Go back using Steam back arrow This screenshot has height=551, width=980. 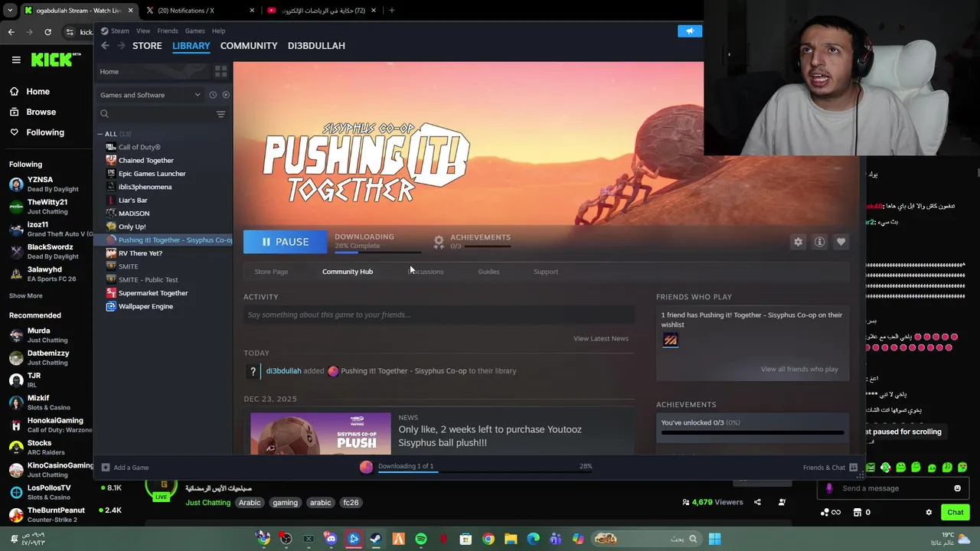click(x=105, y=46)
